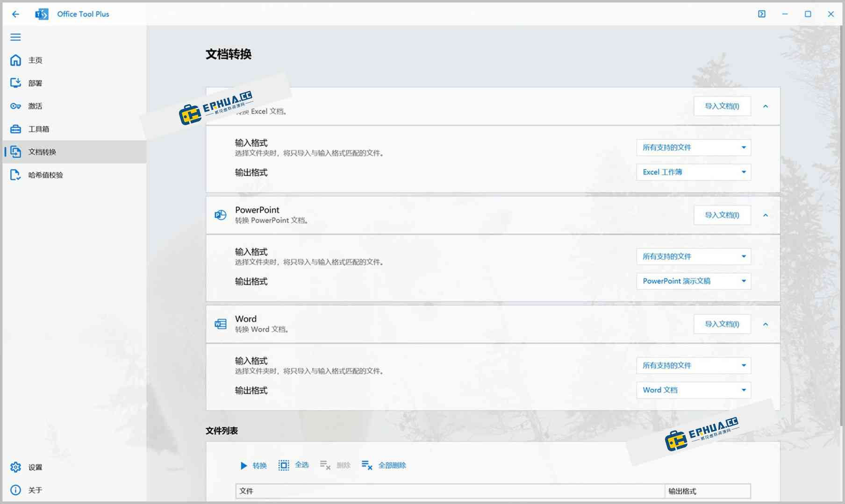Open the Word 文档 output format dropdown
This screenshot has height=504, width=845.
pos(693,390)
